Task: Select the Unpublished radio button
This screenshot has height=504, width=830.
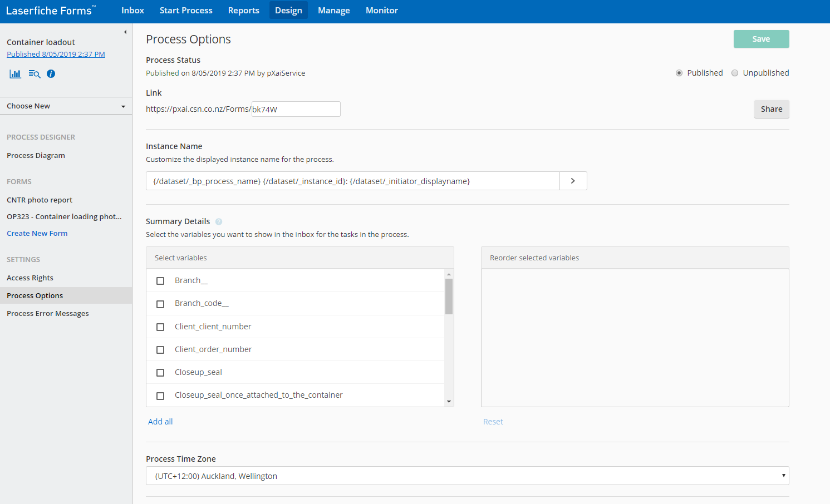Action: pos(735,73)
